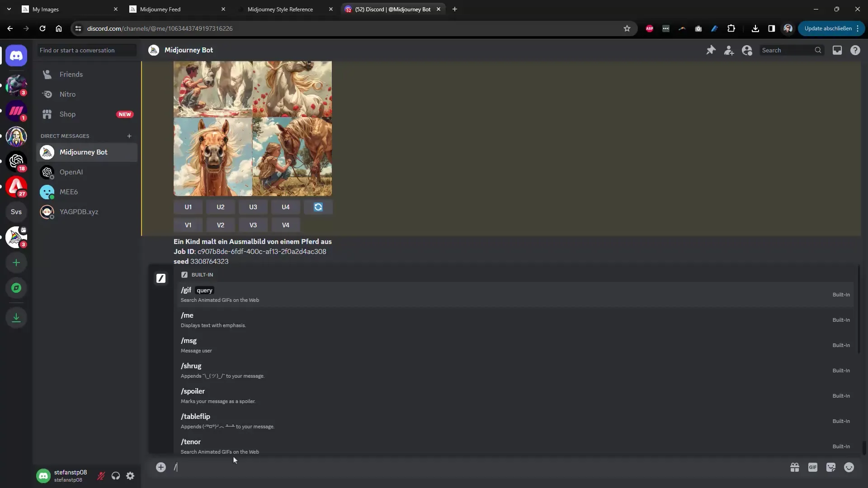The image size is (868, 488).
Task: Click the Friends menu item
Action: click(71, 74)
